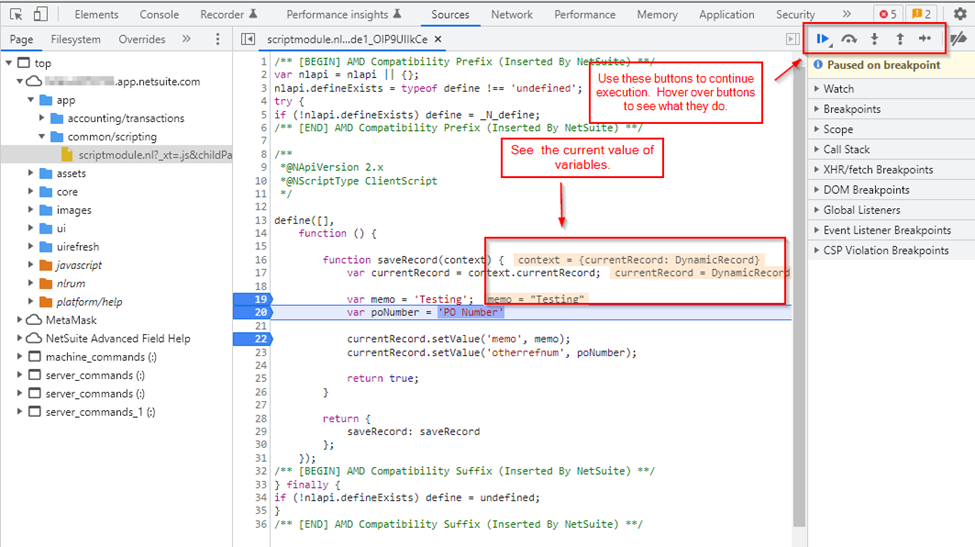This screenshot has height=547, width=975.
Task: Collapse the app folder
Action: tap(30, 99)
